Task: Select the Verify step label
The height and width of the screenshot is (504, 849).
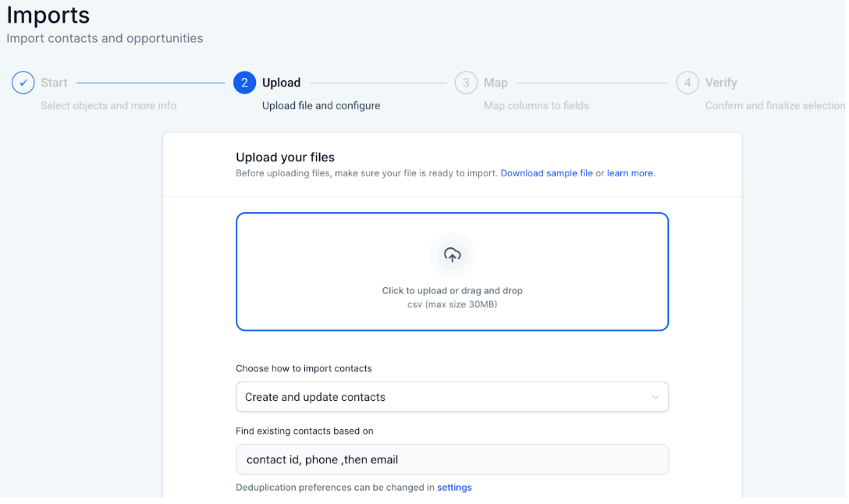Action: click(x=721, y=83)
